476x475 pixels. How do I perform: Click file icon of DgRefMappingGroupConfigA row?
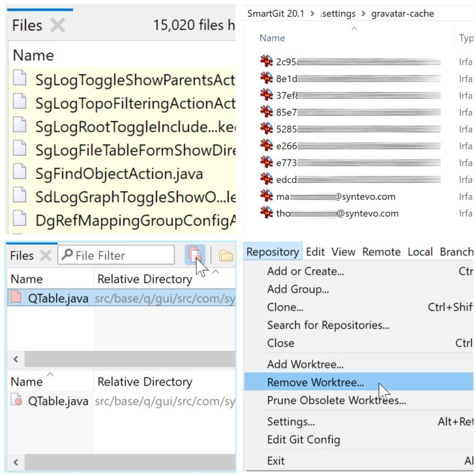pyautogui.click(x=19, y=218)
